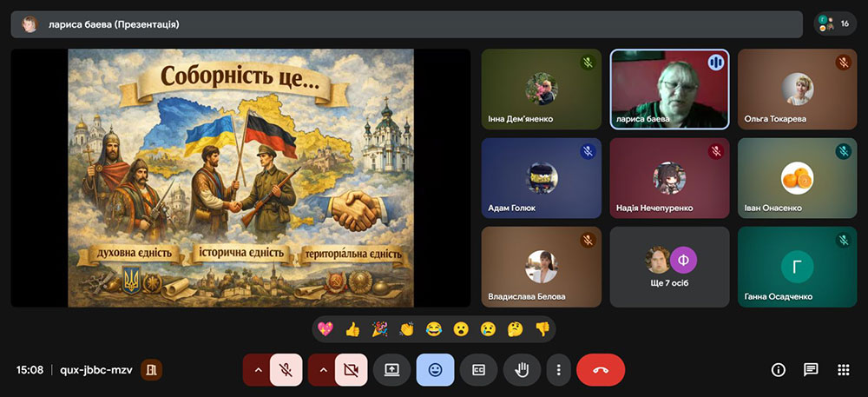Raise your hand
This screenshot has width=868, height=397.
tap(522, 370)
